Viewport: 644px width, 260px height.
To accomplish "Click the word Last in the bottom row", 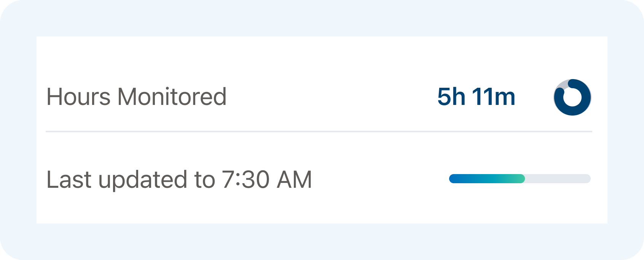I will [x=69, y=179].
